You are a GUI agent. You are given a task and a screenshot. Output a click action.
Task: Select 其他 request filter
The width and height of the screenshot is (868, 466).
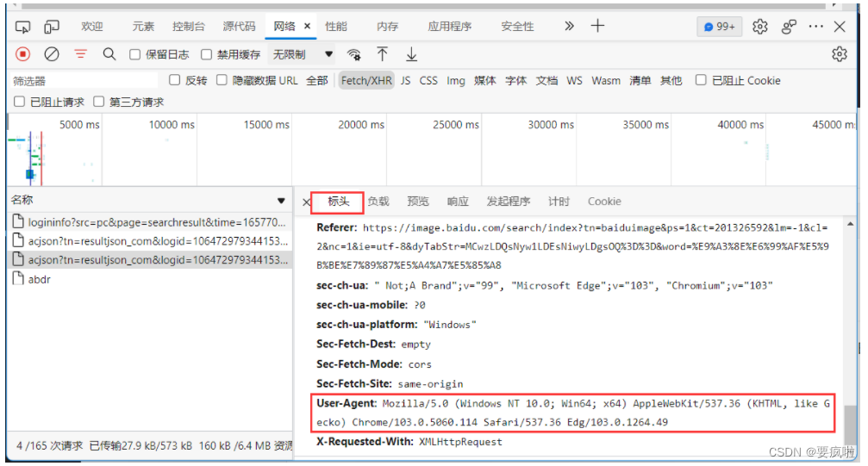point(671,80)
